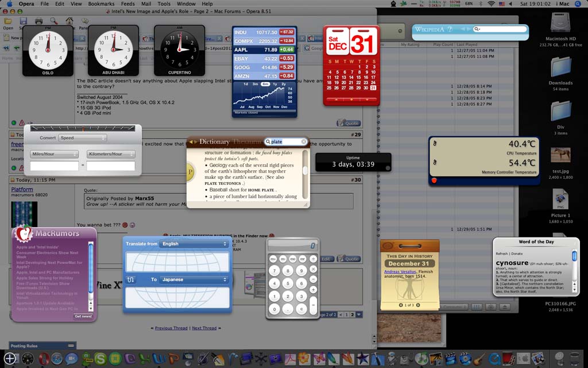
Task: Click the Bluetooth menu bar icon
Action: coord(481,4)
